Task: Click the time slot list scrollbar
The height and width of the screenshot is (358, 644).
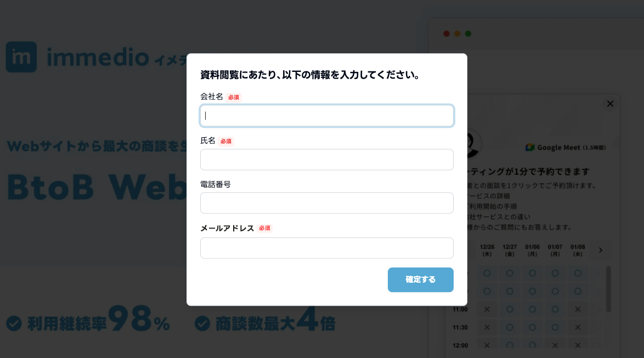Action: pos(608,289)
